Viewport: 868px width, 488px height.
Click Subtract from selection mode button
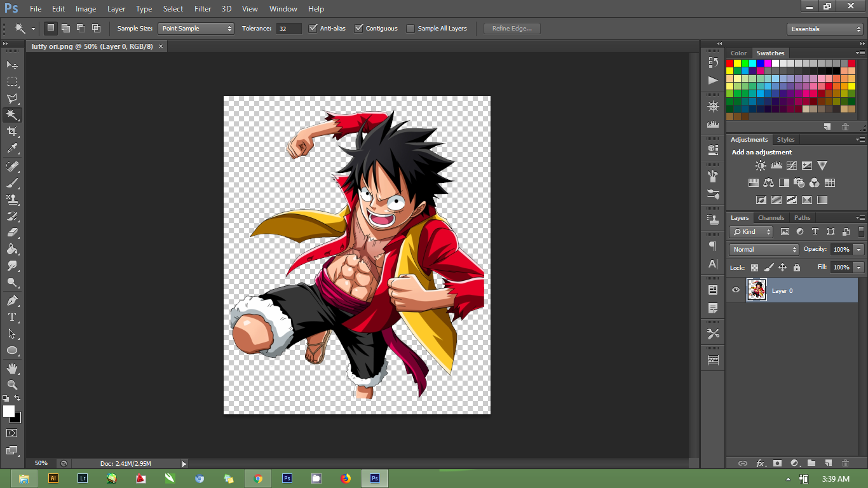tap(81, 29)
